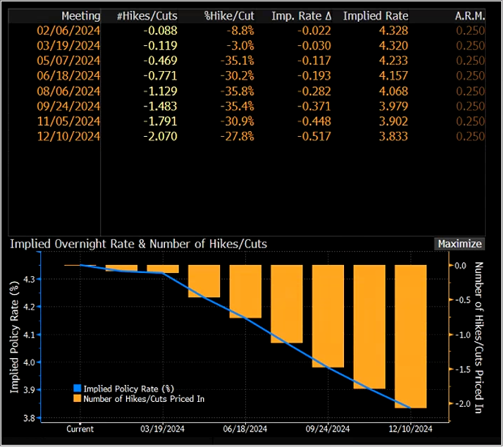The width and height of the screenshot is (504, 447).
Task: Click the blue line endpoint at 12/10/2024
Action: 410,408
